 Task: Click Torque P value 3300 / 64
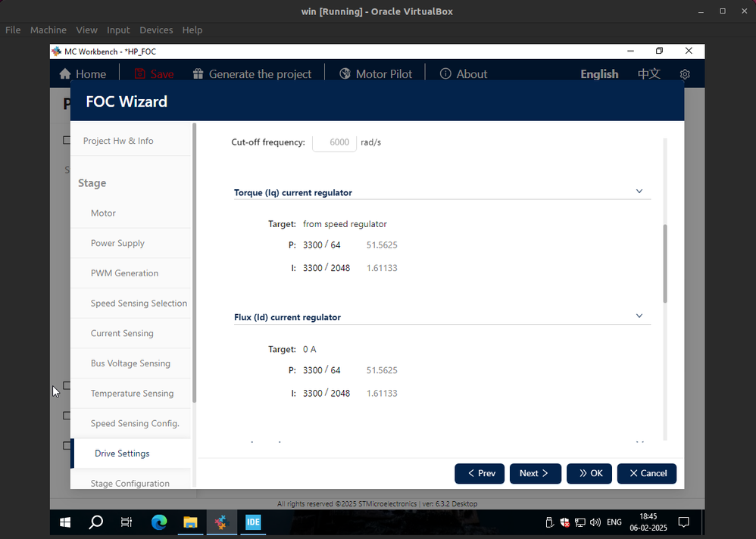[x=322, y=245]
